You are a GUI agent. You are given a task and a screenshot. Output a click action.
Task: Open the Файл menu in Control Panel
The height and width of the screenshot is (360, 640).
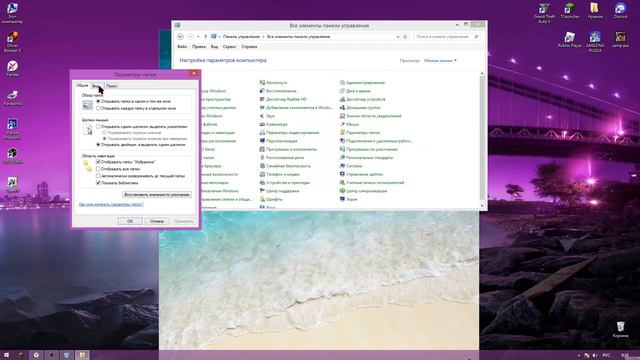point(182,47)
